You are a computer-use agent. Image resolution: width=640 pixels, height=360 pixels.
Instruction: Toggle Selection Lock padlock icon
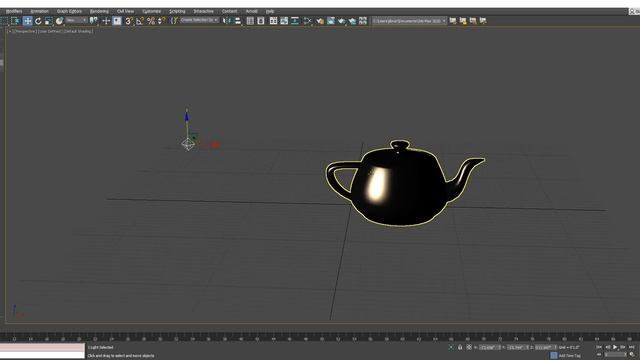click(x=460, y=347)
